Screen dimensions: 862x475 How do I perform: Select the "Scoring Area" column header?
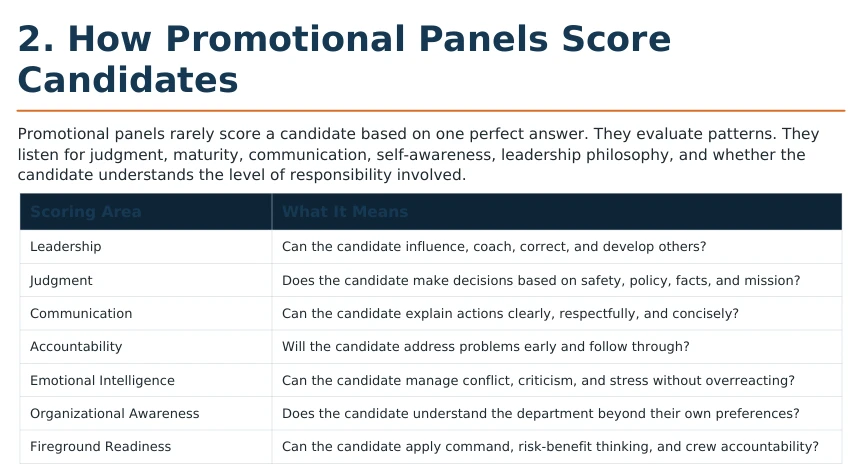pos(86,212)
